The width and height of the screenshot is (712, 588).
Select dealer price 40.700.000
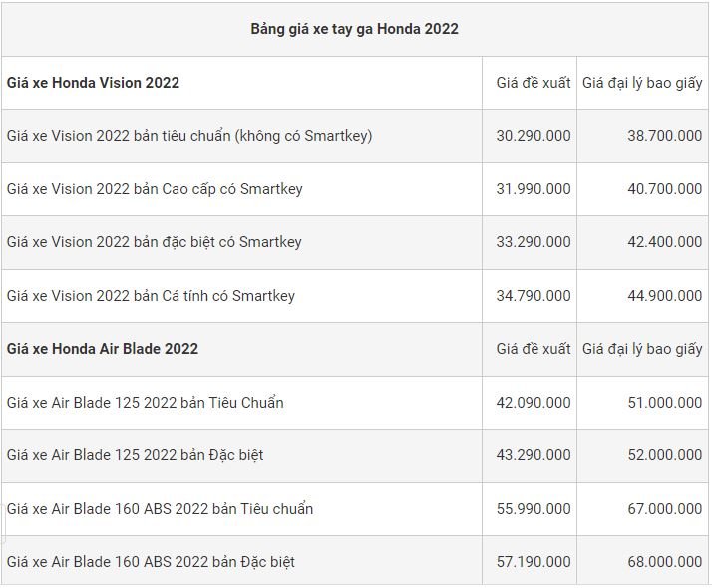[665, 188]
